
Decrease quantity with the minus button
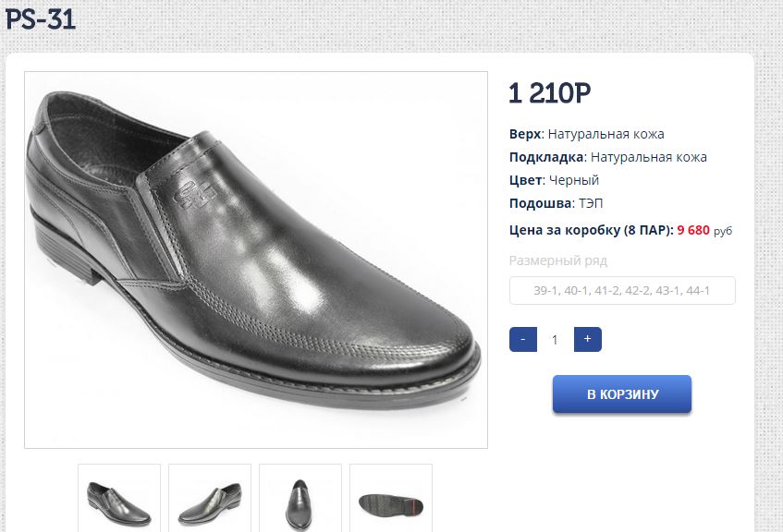click(x=522, y=339)
